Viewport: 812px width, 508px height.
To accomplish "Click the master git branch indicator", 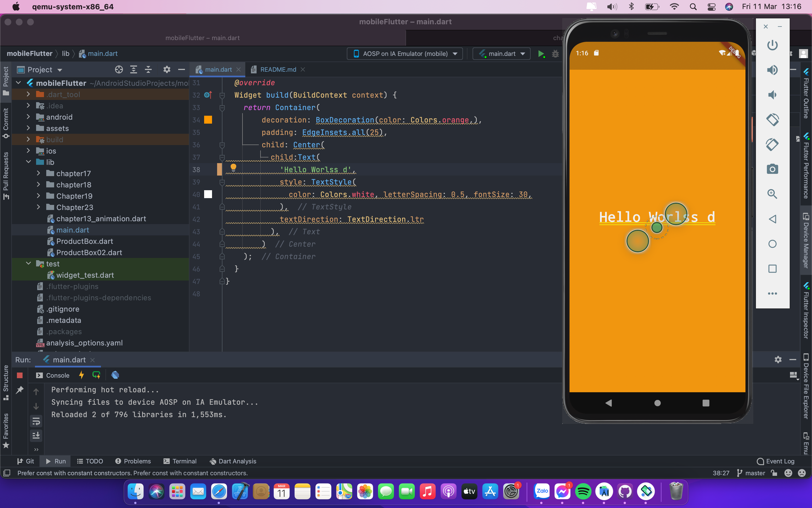I will point(751,473).
